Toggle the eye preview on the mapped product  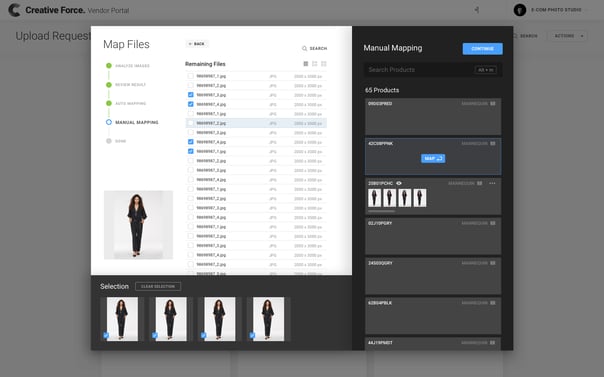(x=399, y=183)
